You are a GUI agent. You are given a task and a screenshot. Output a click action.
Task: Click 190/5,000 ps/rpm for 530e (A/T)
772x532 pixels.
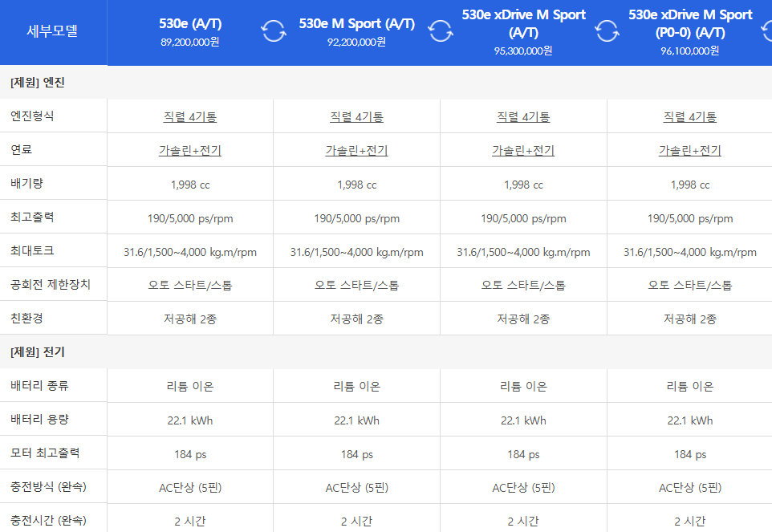click(190, 218)
